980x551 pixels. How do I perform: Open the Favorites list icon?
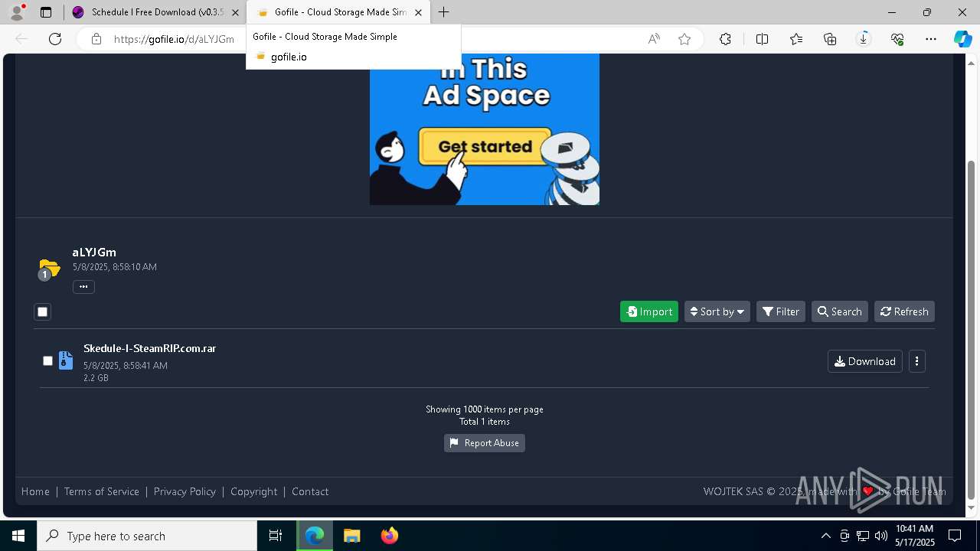click(796, 39)
